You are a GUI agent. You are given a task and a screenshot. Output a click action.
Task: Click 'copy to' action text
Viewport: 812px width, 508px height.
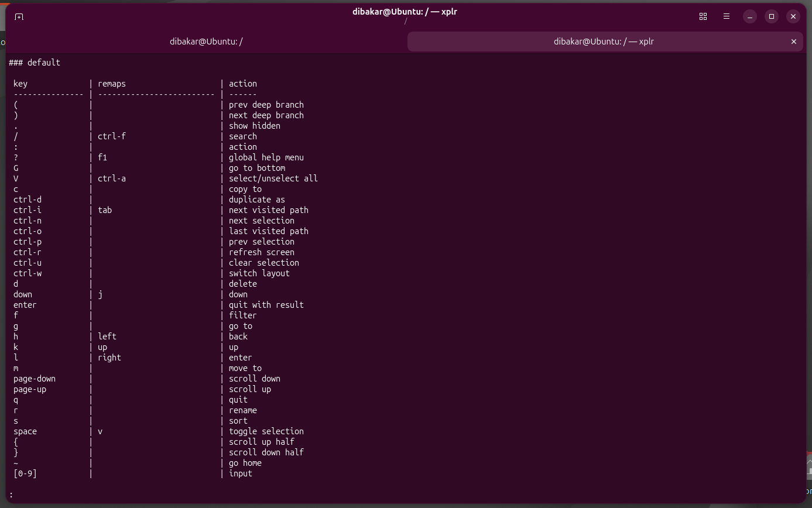pyautogui.click(x=245, y=189)
